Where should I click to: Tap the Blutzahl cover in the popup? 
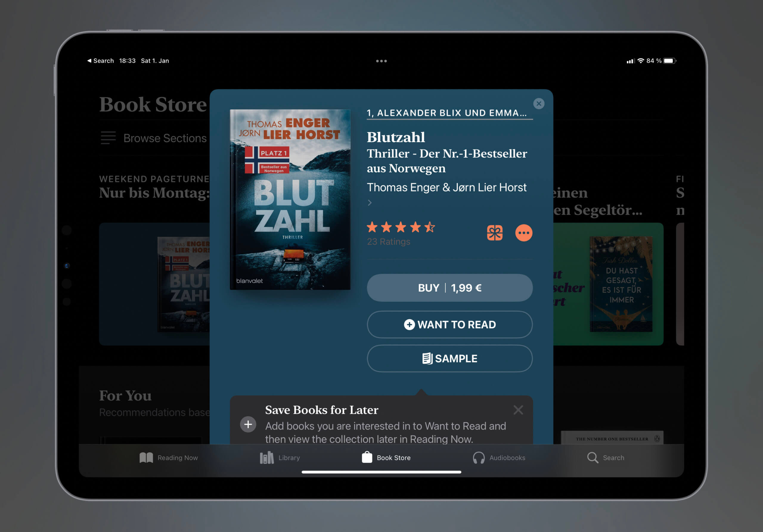point(290,200)
